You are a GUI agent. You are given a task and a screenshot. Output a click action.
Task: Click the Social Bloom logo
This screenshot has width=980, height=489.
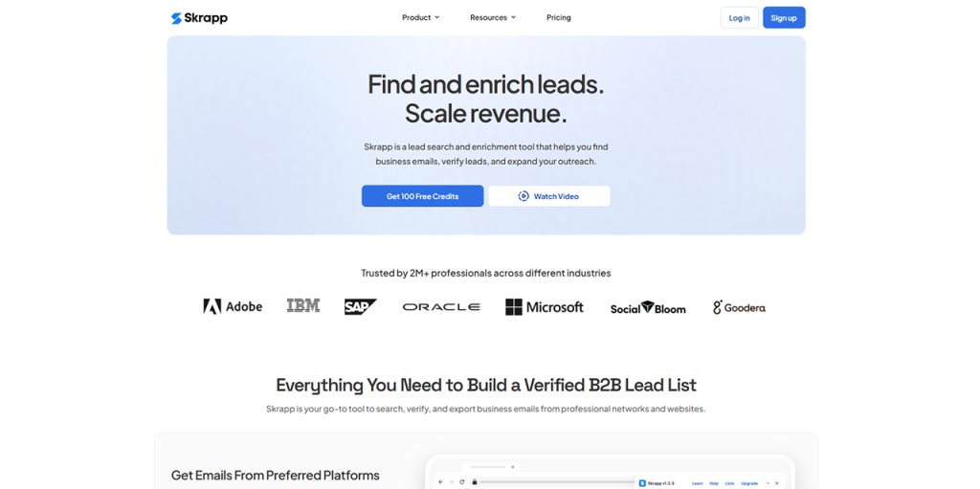(648, 308)
